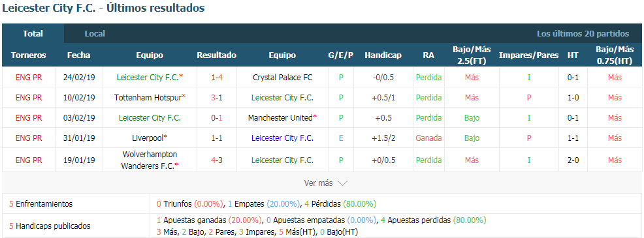Image resolution: width=644 pixels, height=238 pixels.
Task: Click the 1-4 result score
Action: tap(216, 77)
